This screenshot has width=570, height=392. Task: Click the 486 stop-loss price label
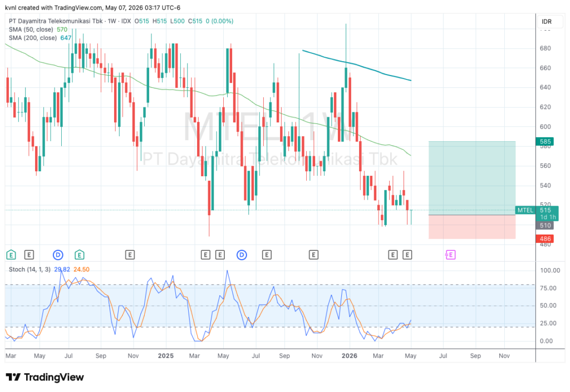(545, 239)
